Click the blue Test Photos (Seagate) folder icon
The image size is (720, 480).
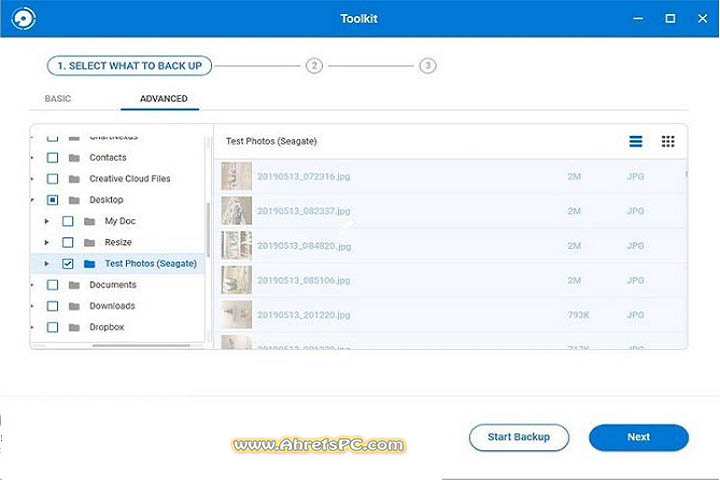[x=90, y=264]
